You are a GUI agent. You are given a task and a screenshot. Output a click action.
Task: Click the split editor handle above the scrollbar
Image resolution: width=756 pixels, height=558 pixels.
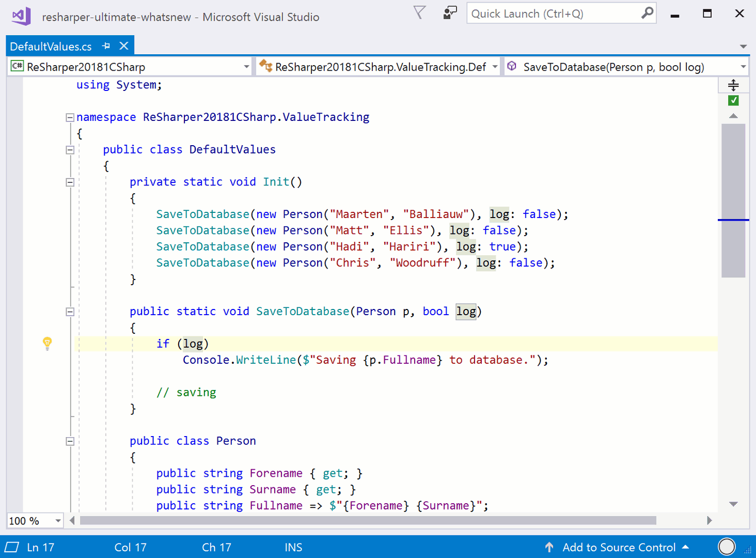(733, 84)
